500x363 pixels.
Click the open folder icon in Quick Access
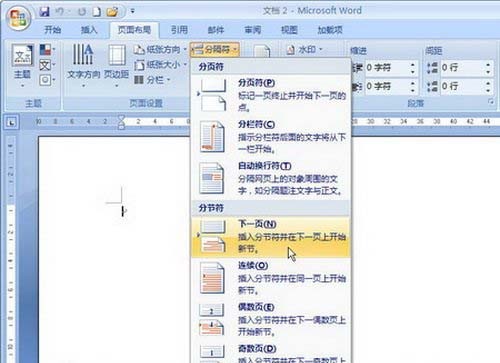pos(112,12)
